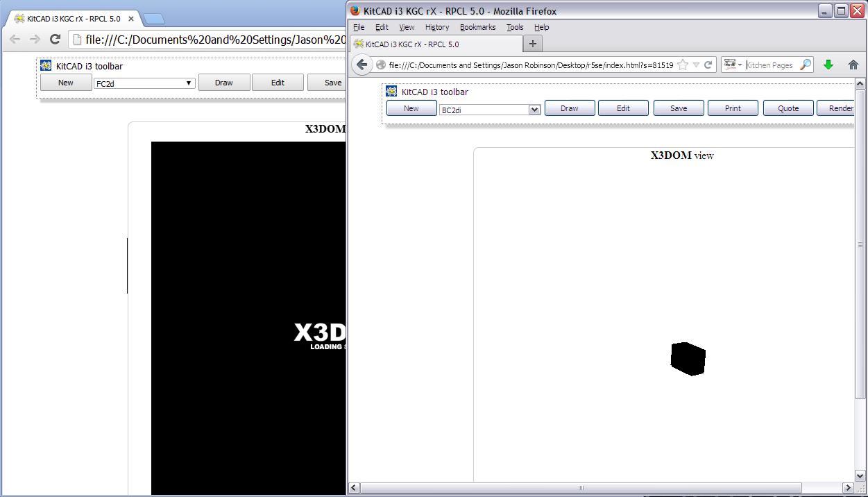Select the KitCAD tab in Firefox

[436, 44]
